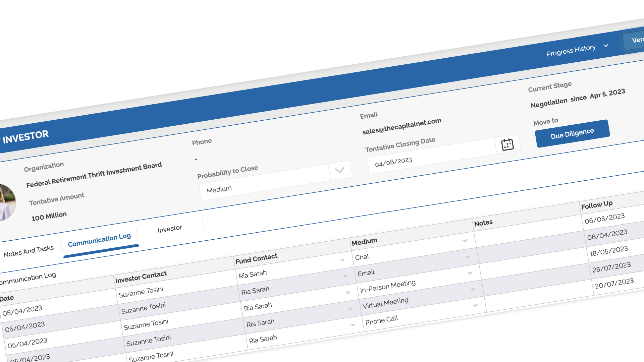Expand the Fund Contact column dropdown
Viewport: 644px width, 362px height.
coord(342,260)
